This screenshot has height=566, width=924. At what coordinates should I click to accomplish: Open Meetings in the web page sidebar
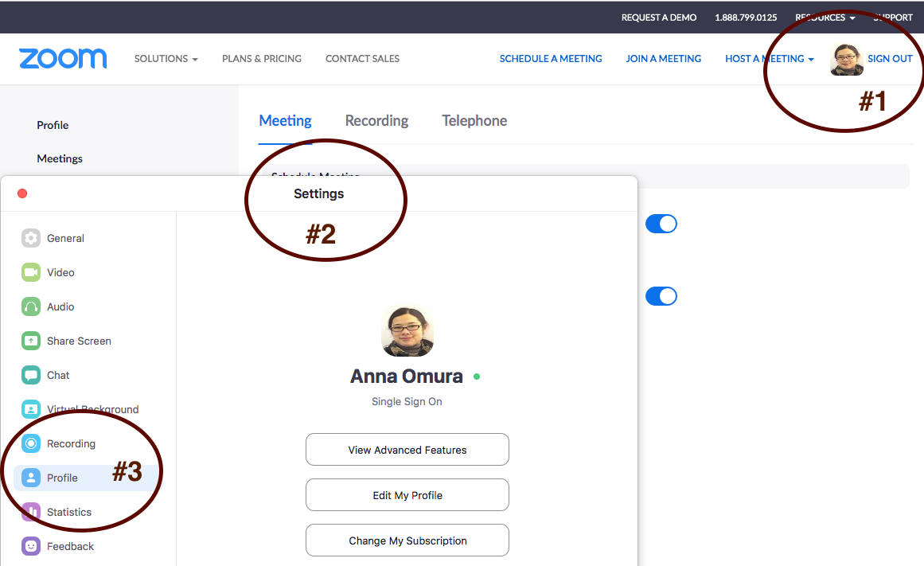60,158
